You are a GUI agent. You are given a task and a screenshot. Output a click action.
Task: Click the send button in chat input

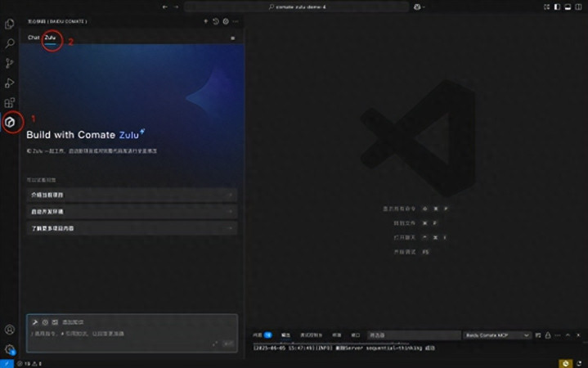(x=228, y=343)
